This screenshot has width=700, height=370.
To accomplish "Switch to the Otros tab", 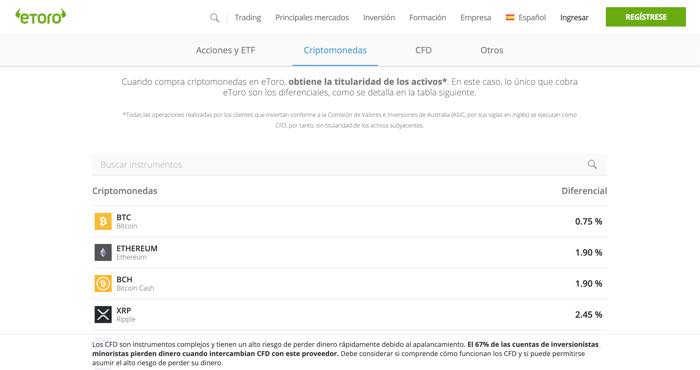I will click(x=492, y=50).
